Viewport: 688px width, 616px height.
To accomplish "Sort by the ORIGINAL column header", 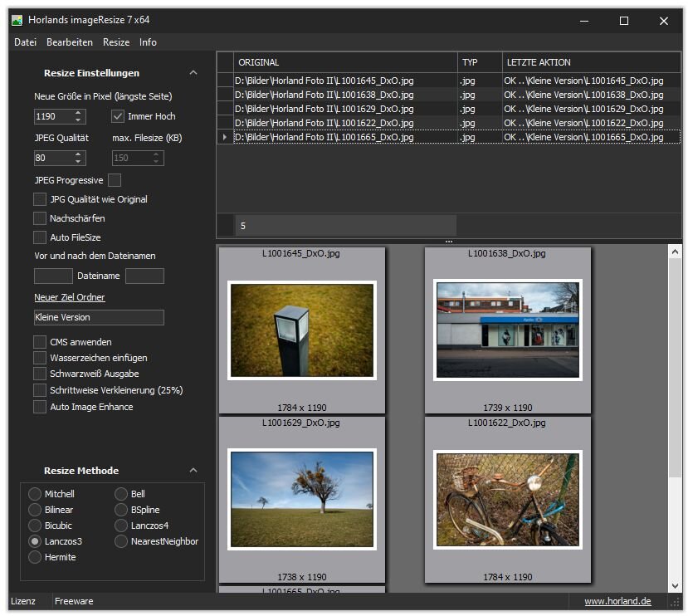I will tap(345, 62).
